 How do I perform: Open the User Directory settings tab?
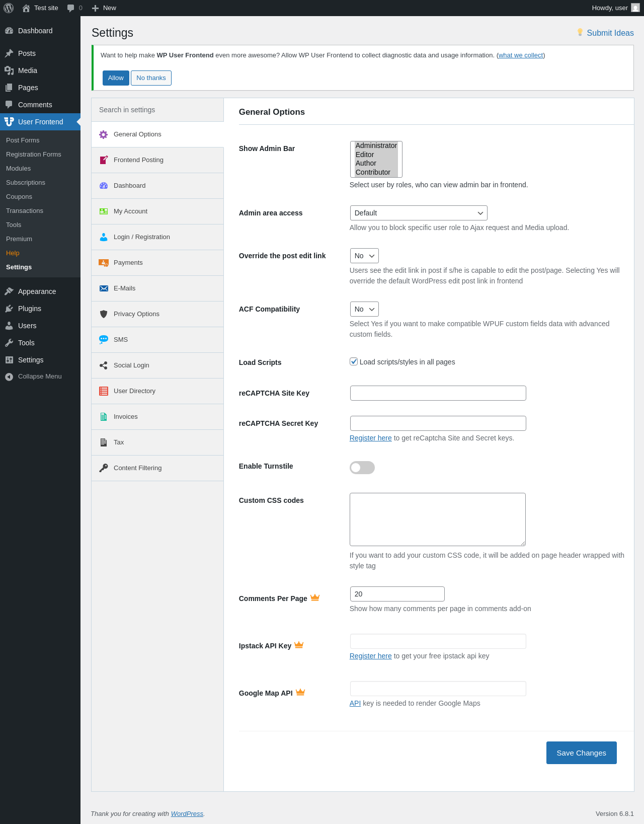point(157,391)
